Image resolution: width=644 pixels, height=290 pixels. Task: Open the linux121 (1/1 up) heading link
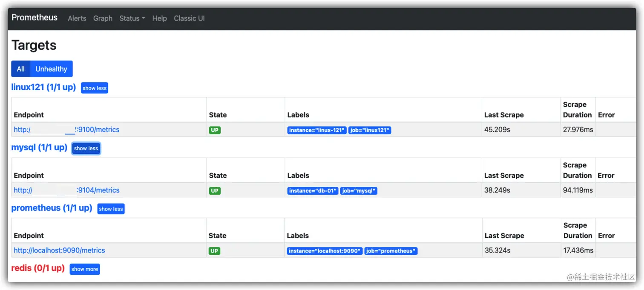tap(43, 87)
